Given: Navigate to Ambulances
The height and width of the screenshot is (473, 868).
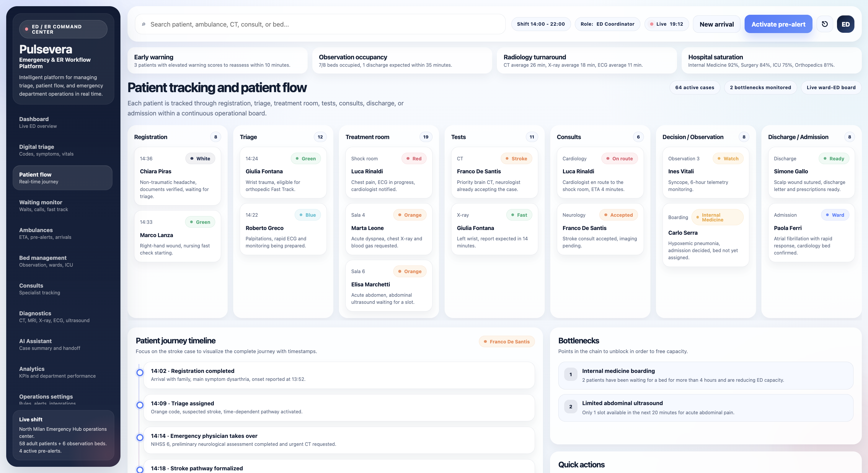Looking at the screenshot, I should tap(63, 233).
